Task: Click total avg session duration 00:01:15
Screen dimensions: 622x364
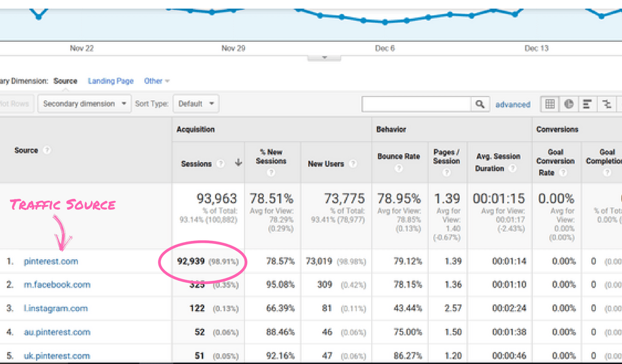Action: [x=499, y=198]
